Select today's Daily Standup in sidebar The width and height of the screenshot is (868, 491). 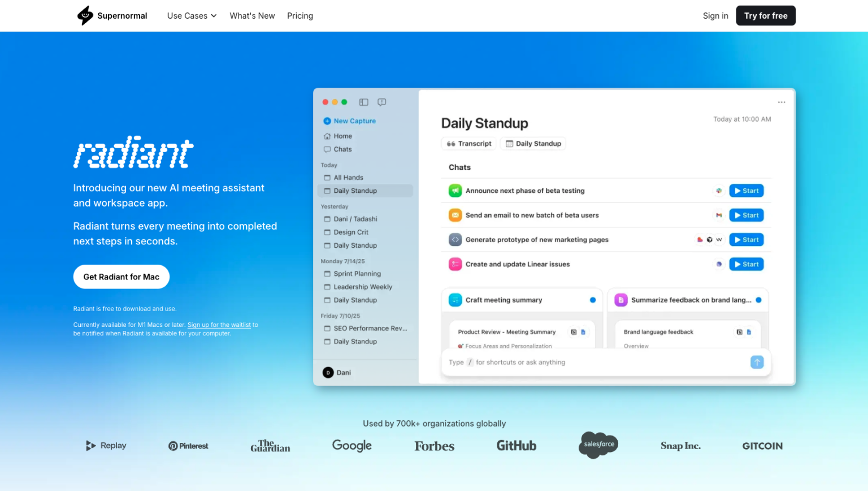click(365, 191)
